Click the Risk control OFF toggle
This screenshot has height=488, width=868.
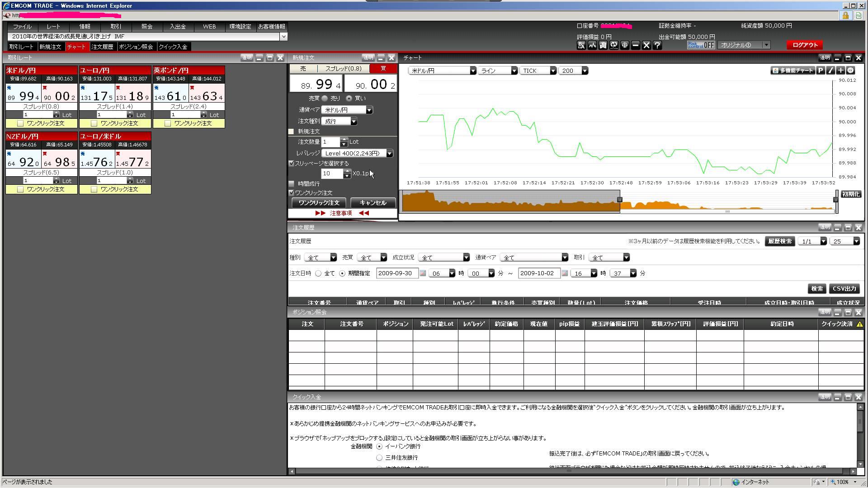(701, 45)
